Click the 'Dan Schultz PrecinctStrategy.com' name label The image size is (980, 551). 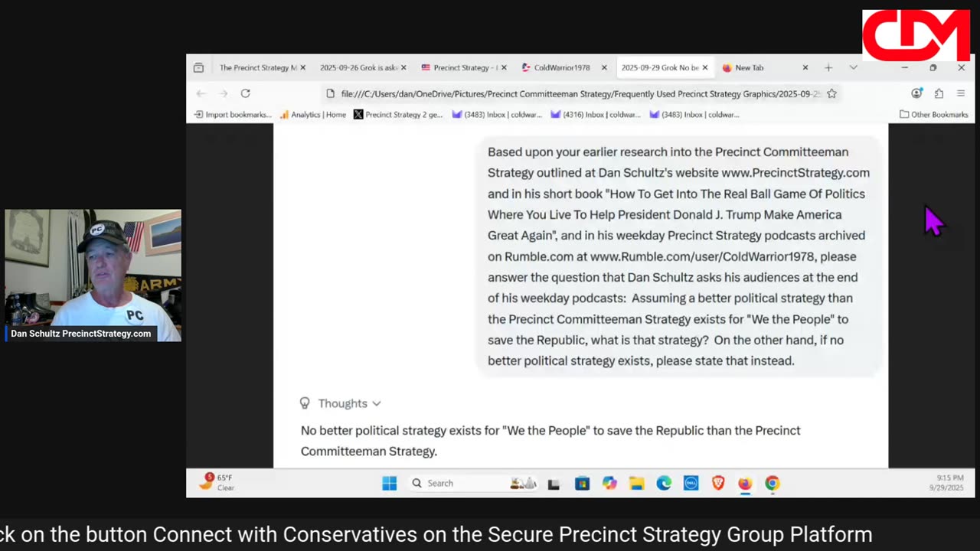[80, 334]
